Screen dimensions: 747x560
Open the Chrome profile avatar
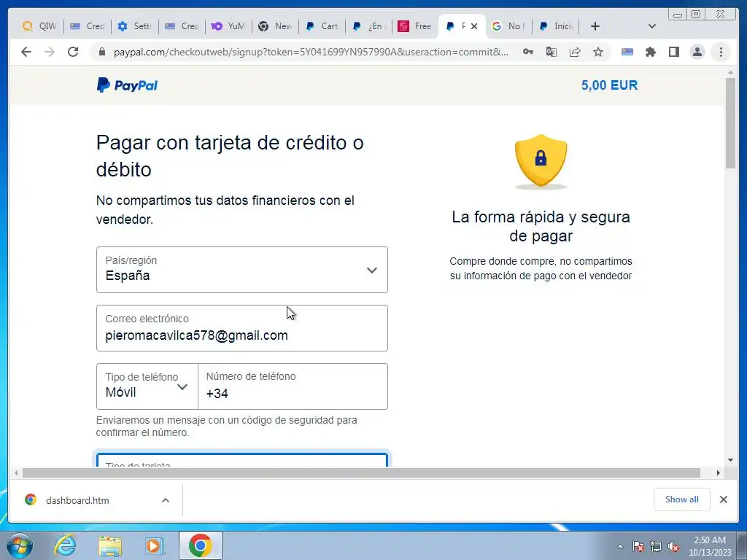pos(697,52)
